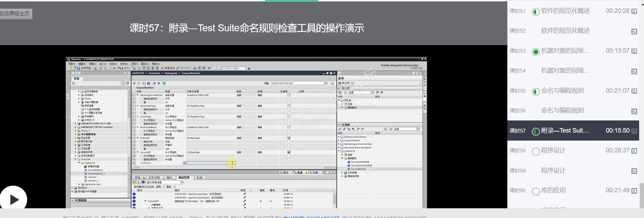Select ConveyorModeDB in library tree
This screenshot has width=644, height=218.
(x=360, y=162)
